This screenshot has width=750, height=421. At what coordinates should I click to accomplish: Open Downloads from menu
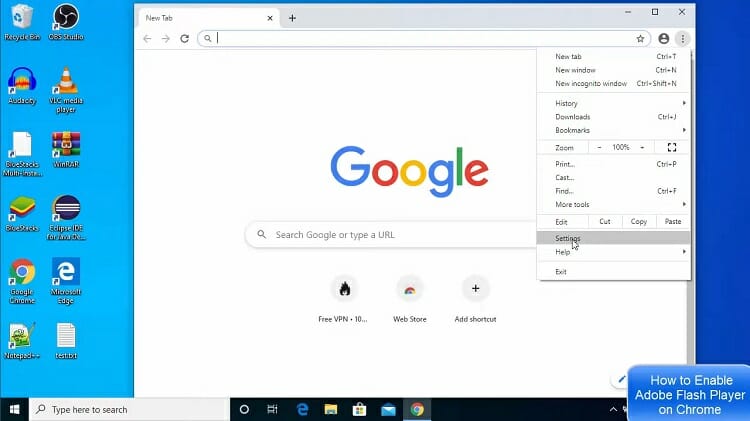[x=614, y=117]
